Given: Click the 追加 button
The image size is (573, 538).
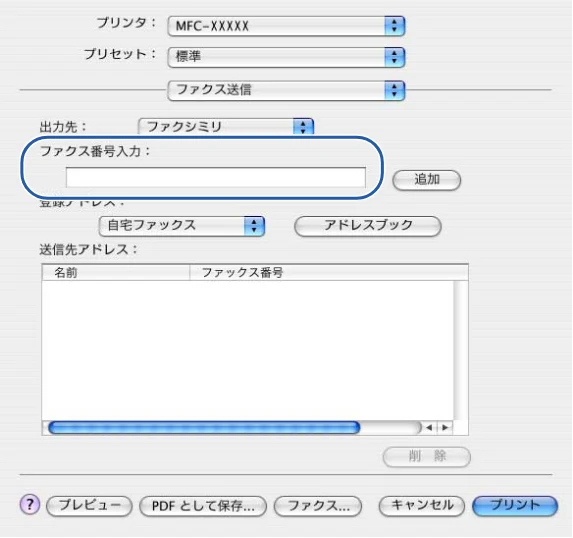Looking at the screenshot, I should tap(426, 180).
